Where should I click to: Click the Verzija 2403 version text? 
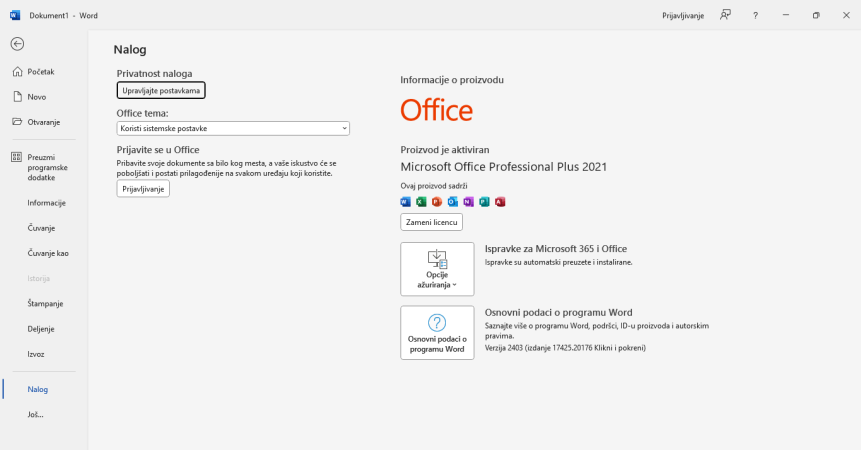coord(565,348)
